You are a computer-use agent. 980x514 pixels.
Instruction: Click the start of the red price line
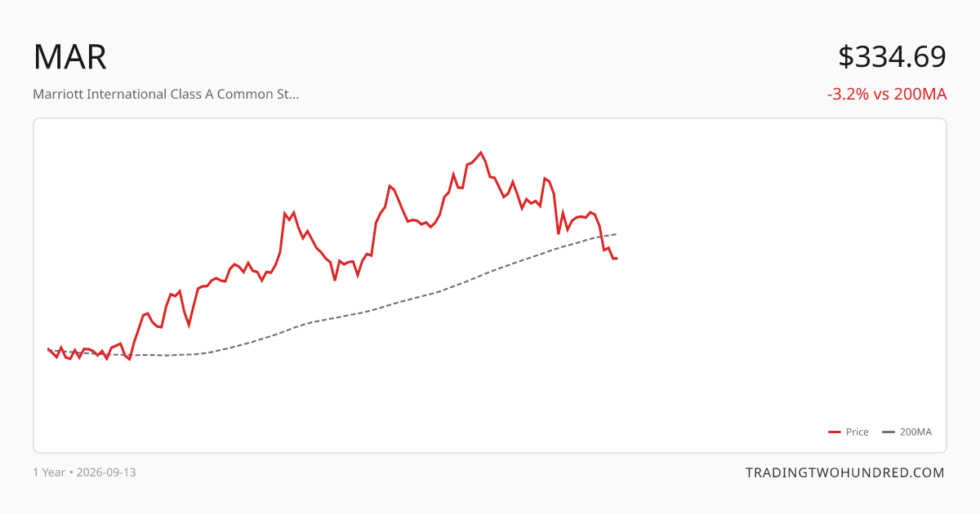[x=48, y=348]
